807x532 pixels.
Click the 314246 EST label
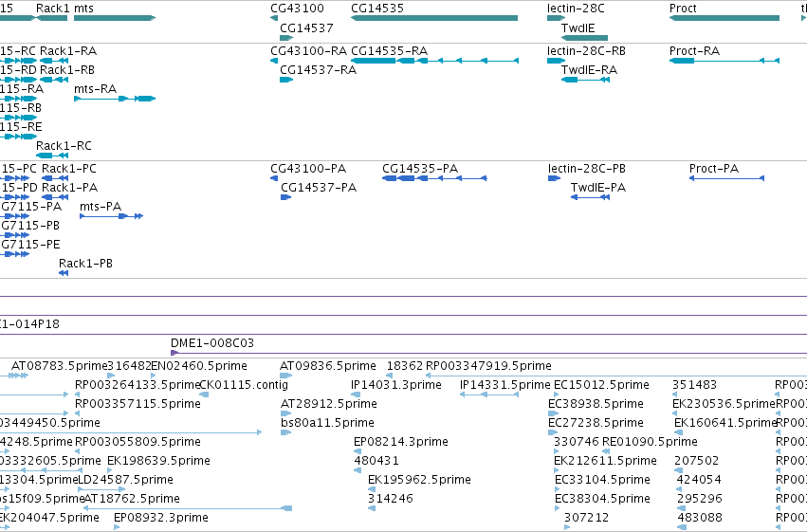click(x=390, y=499)
